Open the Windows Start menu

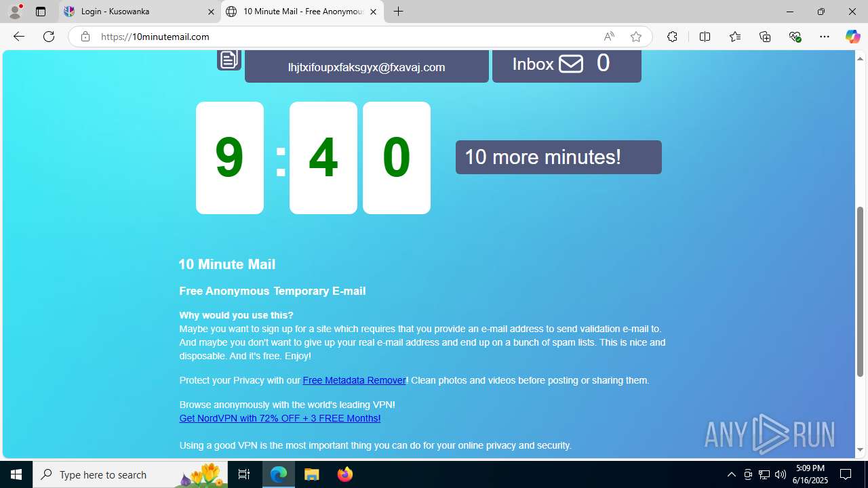pyautogui.click(x=16, y=474)
